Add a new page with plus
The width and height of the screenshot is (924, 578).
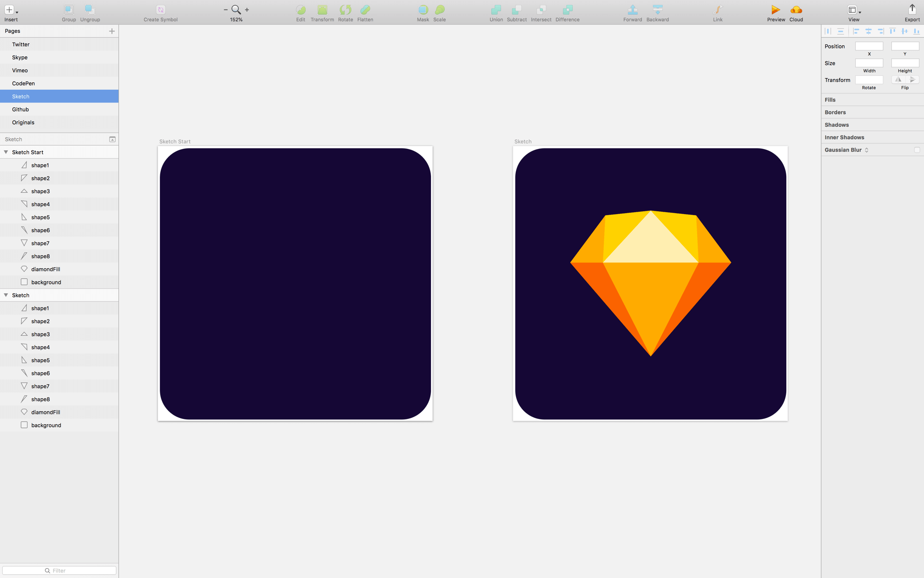(112, 31)
